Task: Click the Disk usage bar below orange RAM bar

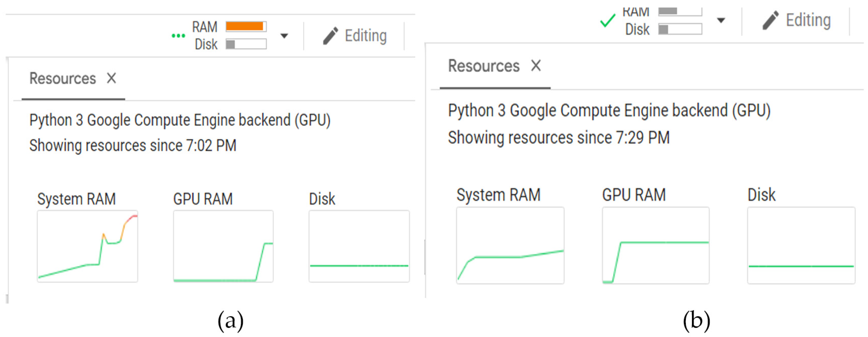Action: [x=246, y=44]
